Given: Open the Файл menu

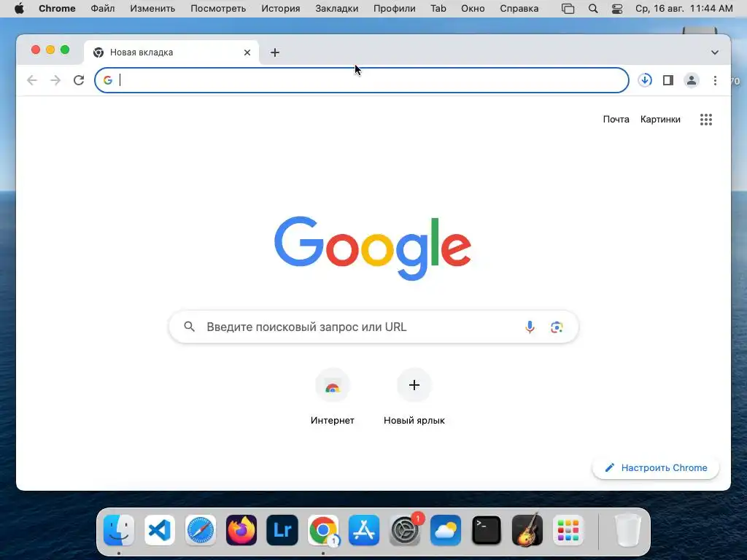Looking at the screenshot, I should click(102, 9).
